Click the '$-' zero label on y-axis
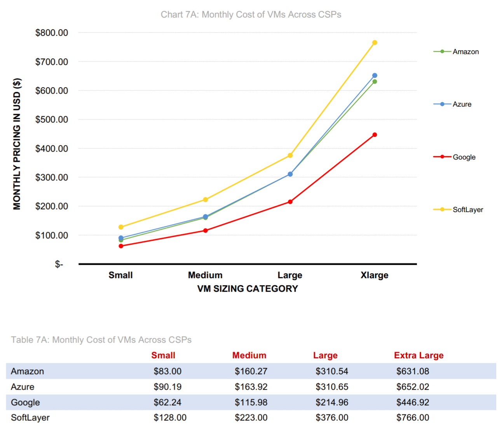 pos(59,264)
